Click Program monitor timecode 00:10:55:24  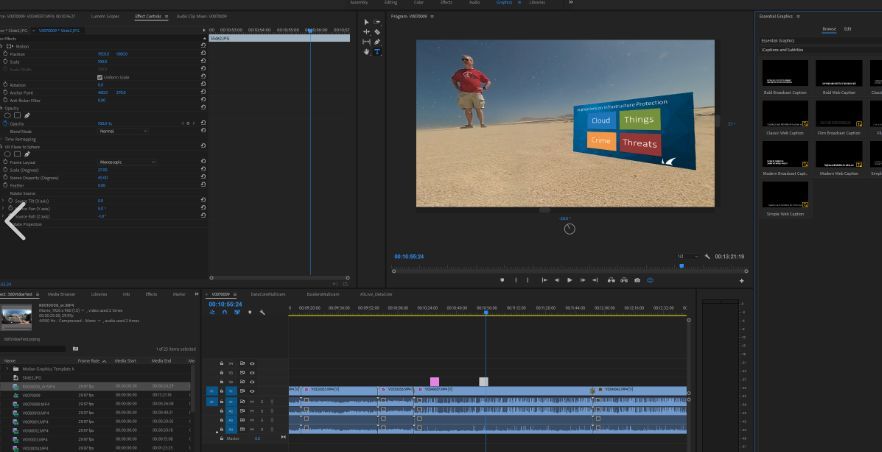coord(409,256)
